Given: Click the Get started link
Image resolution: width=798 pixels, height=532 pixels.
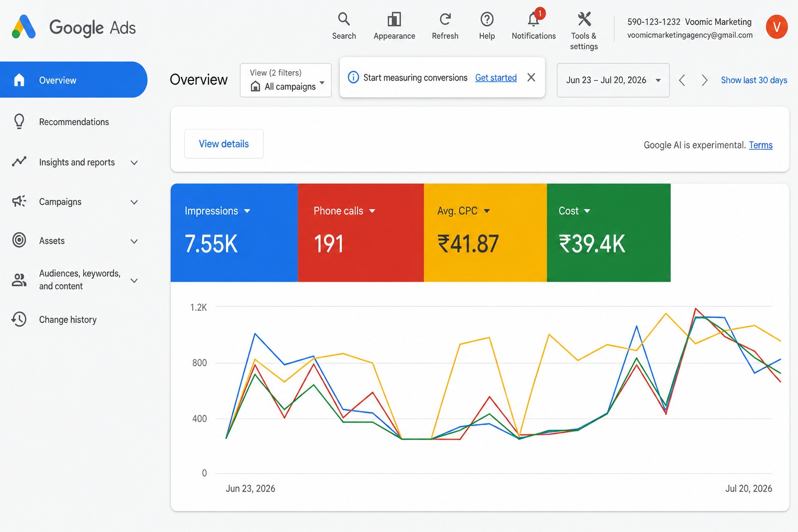Looking at the screenshot, I should pyautogui.click(x=496, y=77).
